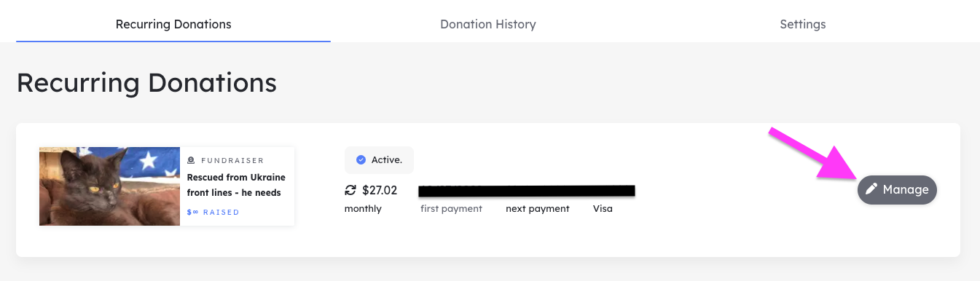
Task: Click the fundraiser badge icon above title
Action: click(191, 160)
